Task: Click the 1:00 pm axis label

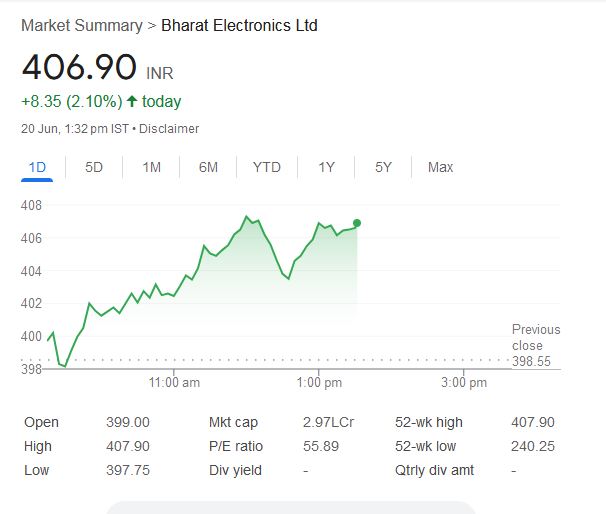Action: coord(320,382)
